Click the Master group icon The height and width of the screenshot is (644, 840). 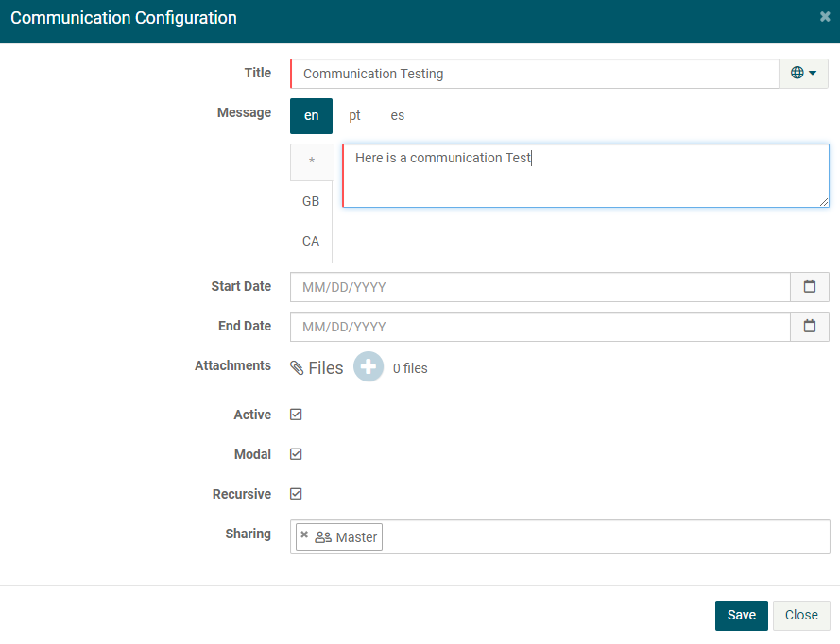click(x=323, y=537)
